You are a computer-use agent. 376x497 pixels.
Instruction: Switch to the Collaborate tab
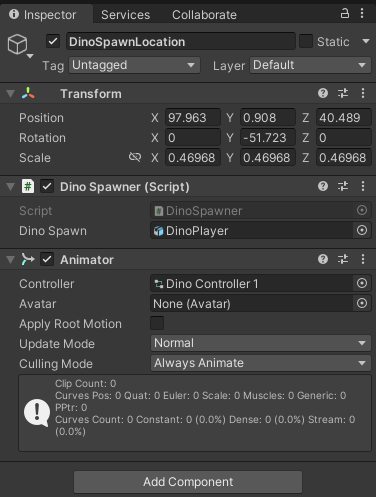coord(204,15)
